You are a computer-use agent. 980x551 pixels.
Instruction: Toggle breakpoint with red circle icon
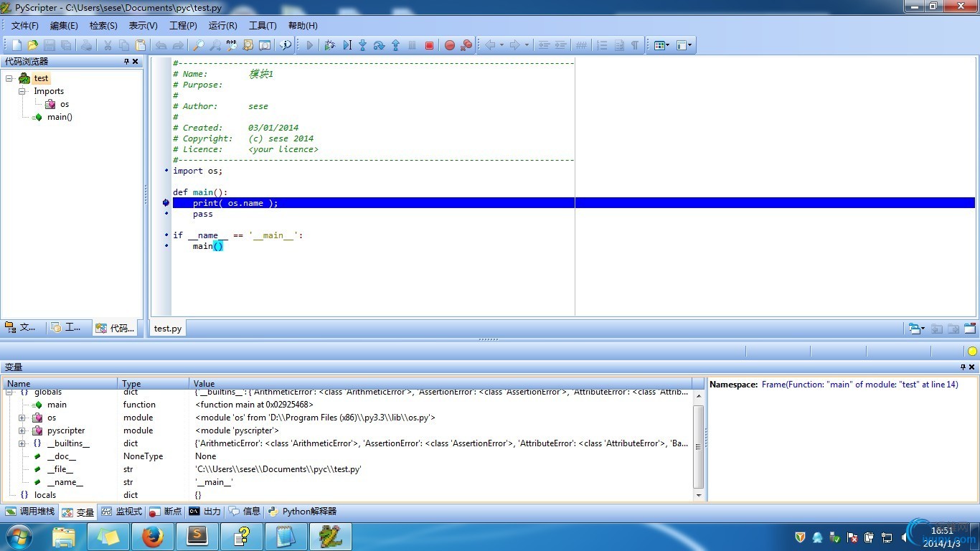[x=450, y=45]
